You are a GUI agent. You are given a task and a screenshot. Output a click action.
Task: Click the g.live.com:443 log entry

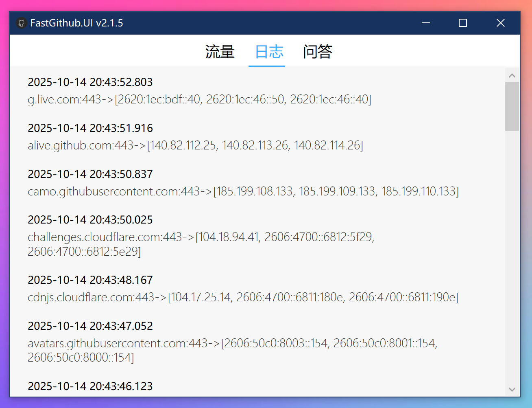pos(199,99)
